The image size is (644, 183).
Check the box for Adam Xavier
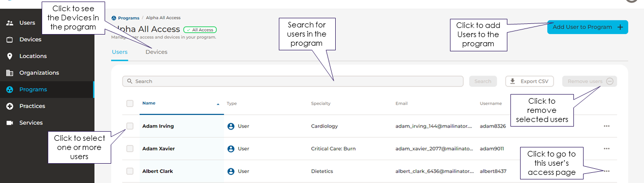click(130, 149)
